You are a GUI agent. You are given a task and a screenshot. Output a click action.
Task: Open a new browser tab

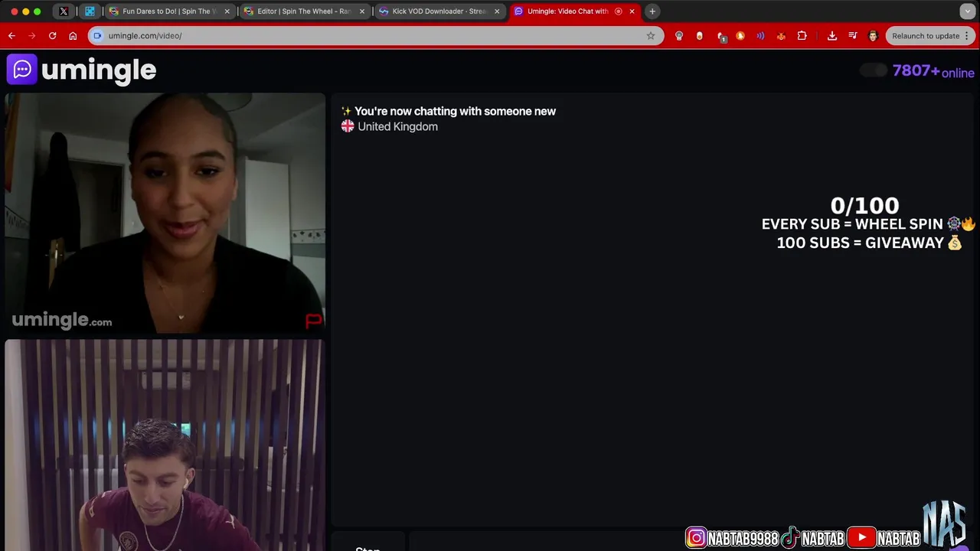652,11
